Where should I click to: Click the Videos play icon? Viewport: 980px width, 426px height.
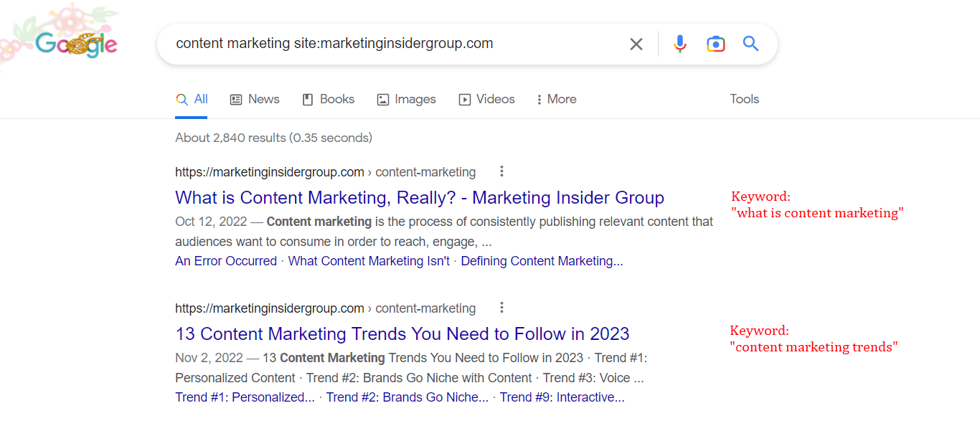[x=463, y=99]
